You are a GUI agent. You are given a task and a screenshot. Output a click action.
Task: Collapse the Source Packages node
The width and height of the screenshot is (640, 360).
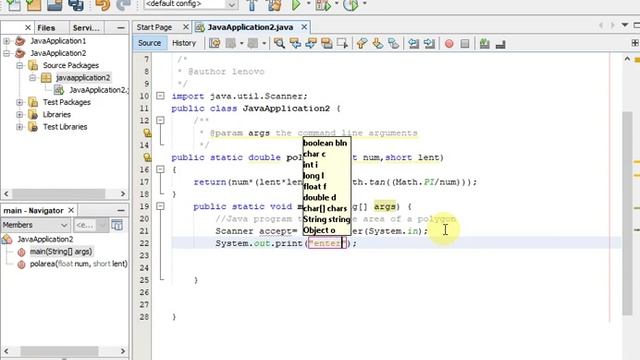point(20,65)
